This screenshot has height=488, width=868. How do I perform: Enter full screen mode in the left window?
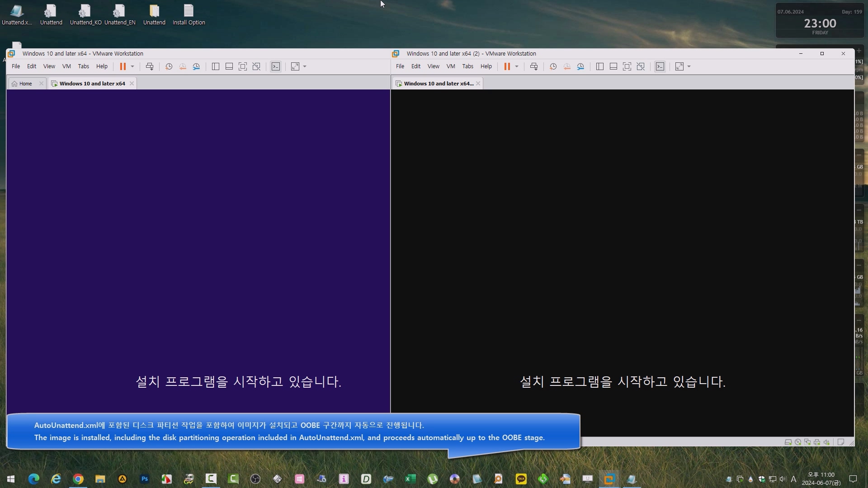coord(243,66)
